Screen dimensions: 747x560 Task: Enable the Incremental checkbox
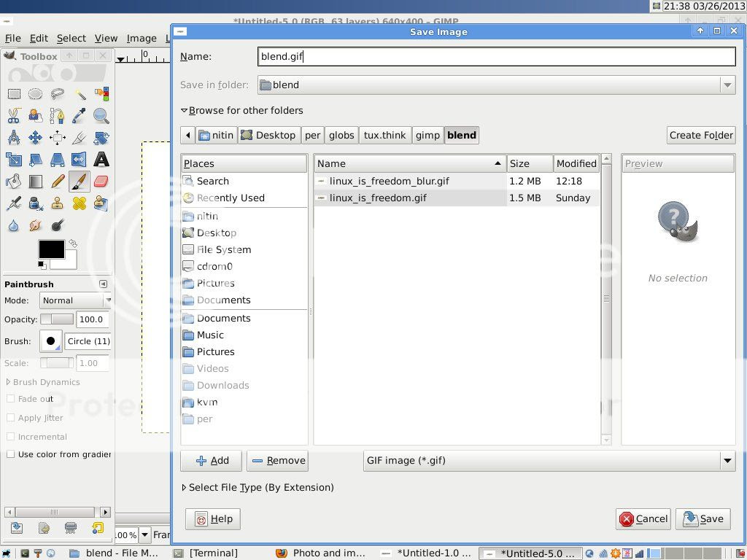(x=10, y=437)
